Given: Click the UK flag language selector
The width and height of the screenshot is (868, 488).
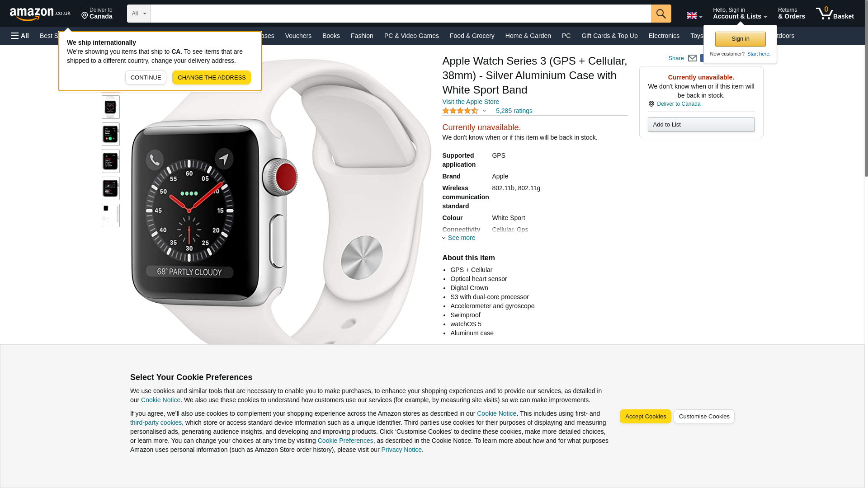Looking at the screenshot, I should click(x=694, y=16).
